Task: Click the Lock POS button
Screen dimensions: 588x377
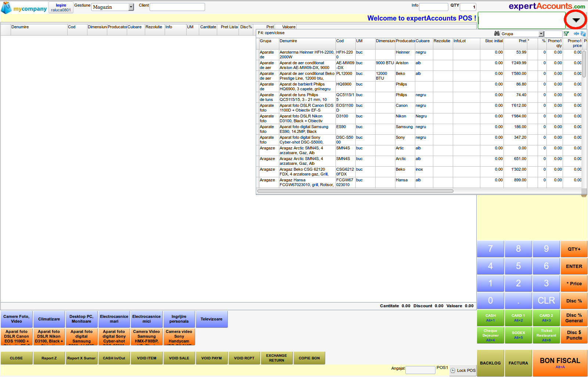Action: coord(463,370)
